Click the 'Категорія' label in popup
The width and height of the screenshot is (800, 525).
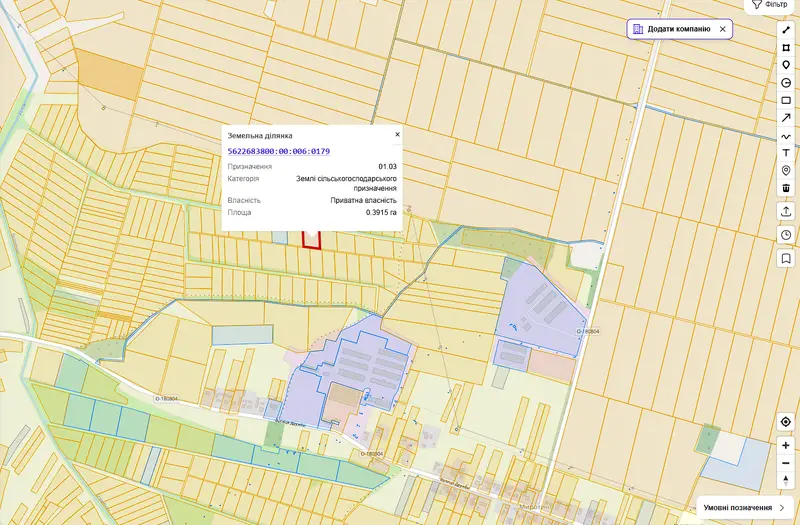[243, 179]
